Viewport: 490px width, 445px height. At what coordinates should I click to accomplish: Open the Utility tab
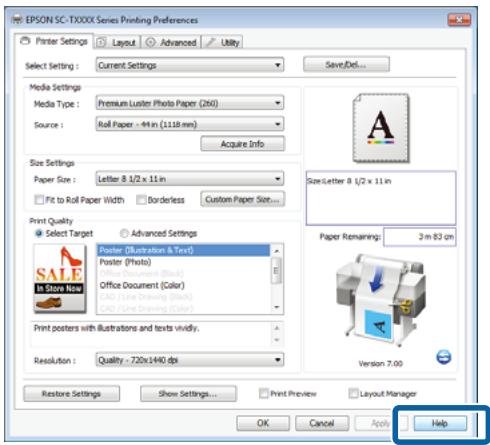[x=222, y=43]
